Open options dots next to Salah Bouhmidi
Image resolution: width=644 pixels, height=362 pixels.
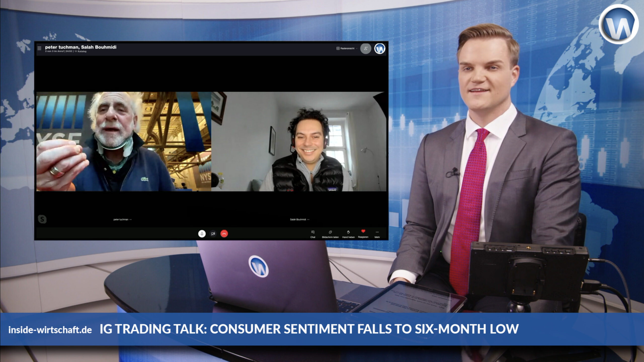(x=308, y=219)
